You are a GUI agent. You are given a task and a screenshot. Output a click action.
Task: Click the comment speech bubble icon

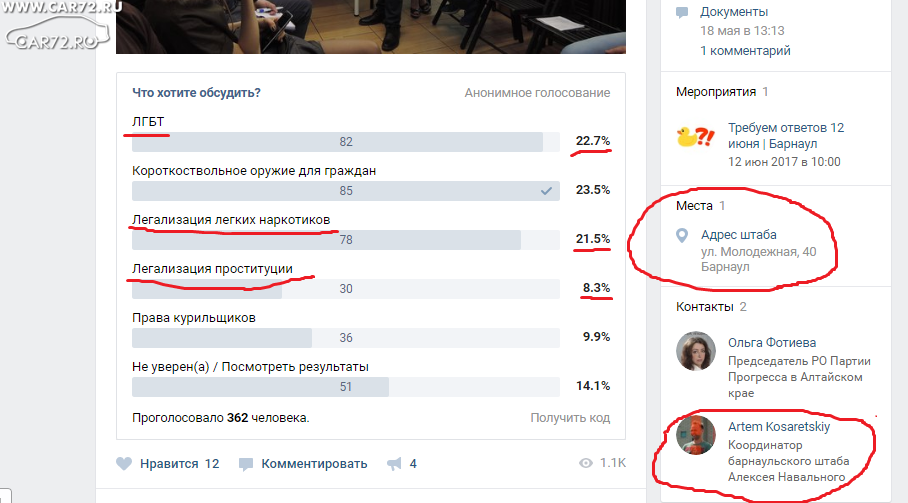point(246,464)
